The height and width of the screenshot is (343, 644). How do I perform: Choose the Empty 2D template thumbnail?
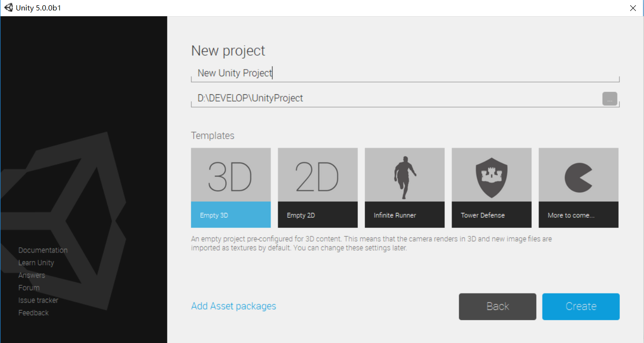tap(318, 174)
